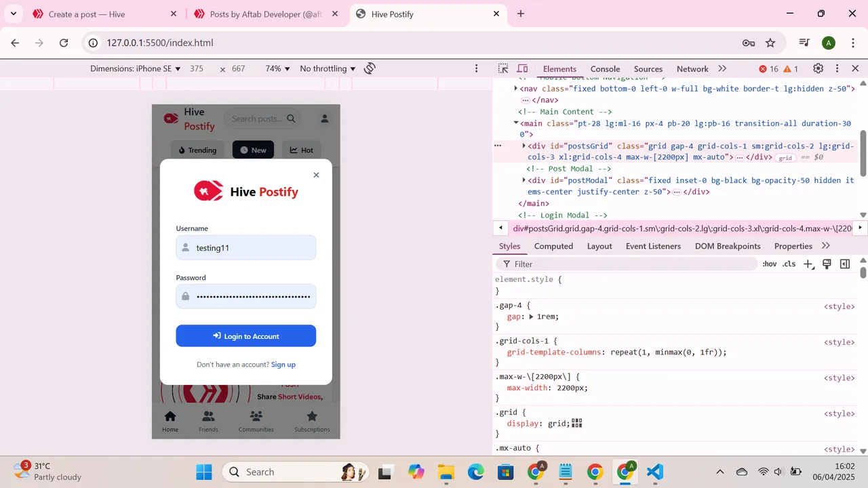This screenshot has width=868, height=488.
Task: Switch to the Sources panel tab
Action: [x=648, y=68]
